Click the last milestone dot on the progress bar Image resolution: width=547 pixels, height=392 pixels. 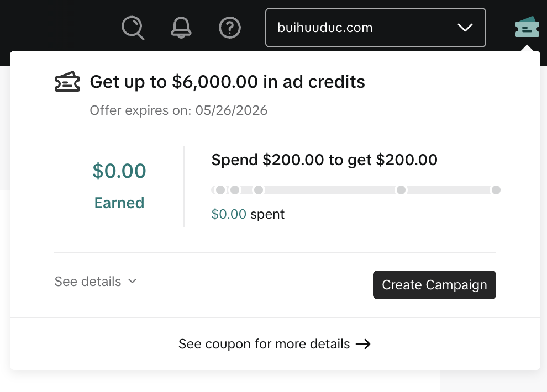pos(496,190)
